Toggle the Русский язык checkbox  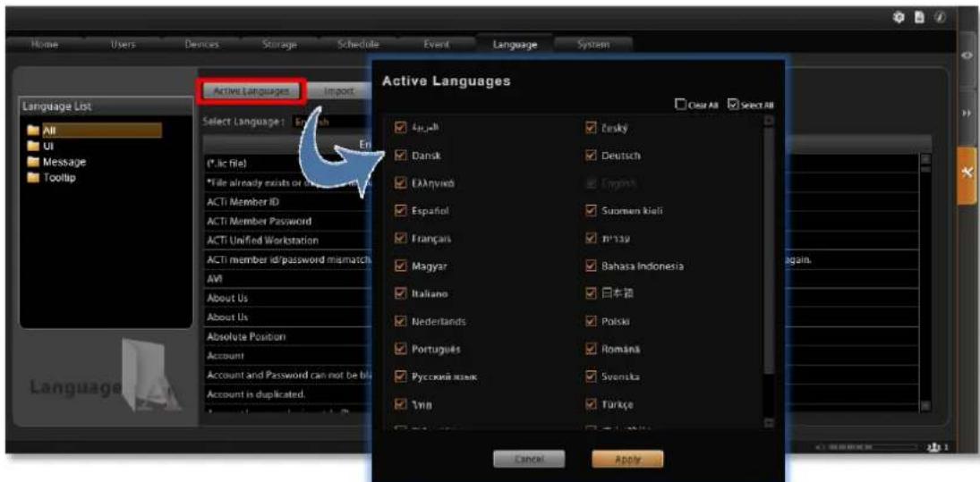[x=402, y=376]
